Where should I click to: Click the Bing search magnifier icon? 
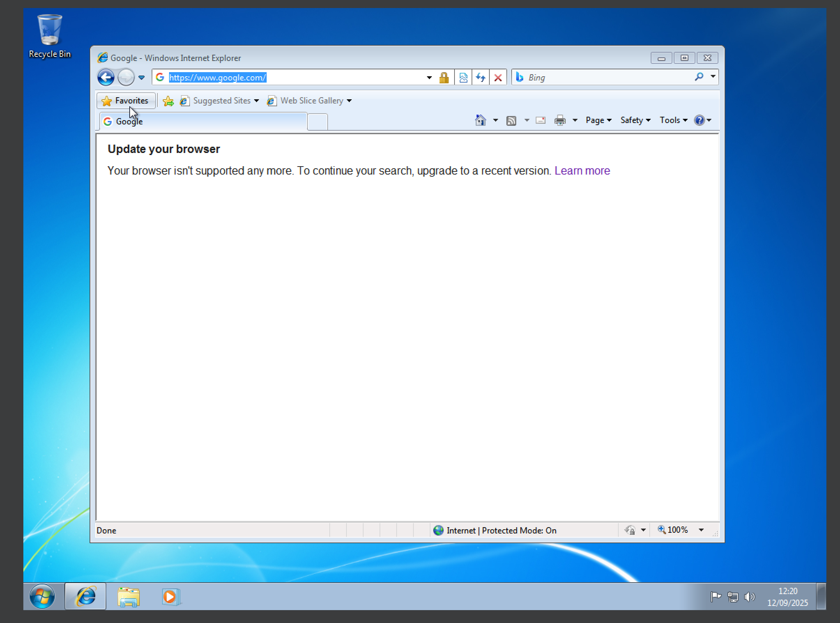[698, 77]
